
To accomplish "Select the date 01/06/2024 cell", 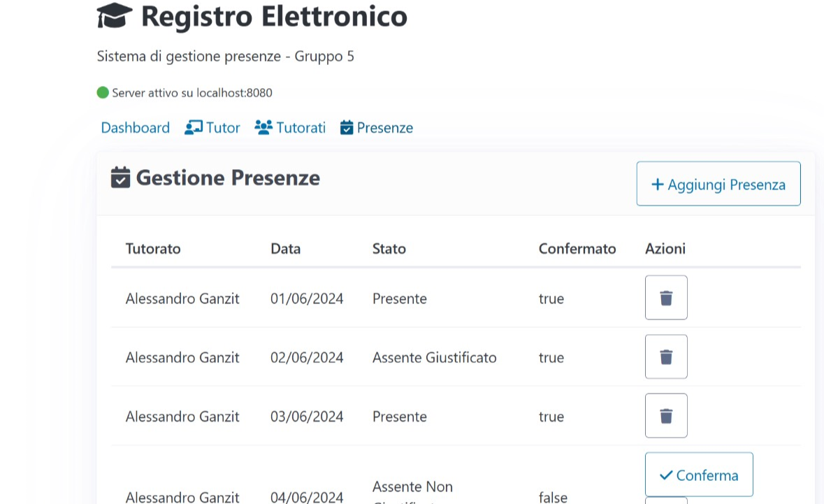I will point(307,298).
